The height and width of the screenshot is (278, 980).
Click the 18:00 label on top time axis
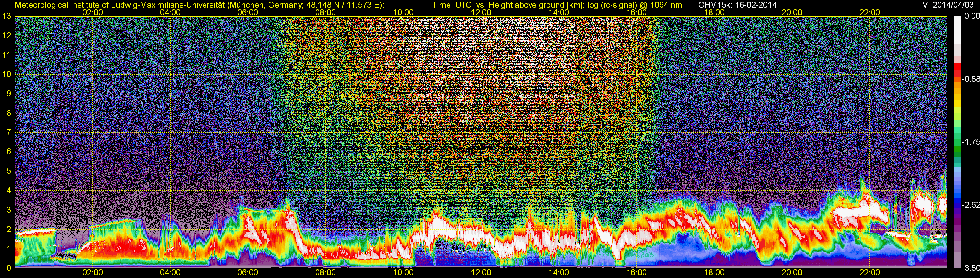pos(714,12)
